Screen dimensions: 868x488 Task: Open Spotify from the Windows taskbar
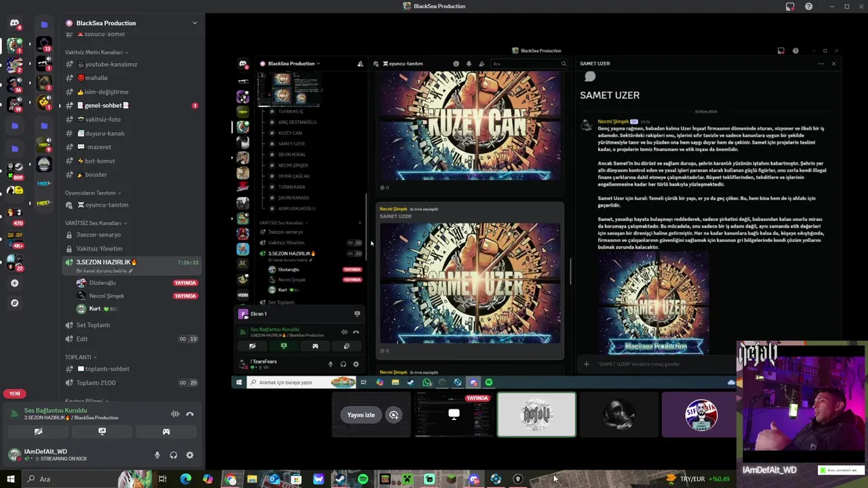363,479
